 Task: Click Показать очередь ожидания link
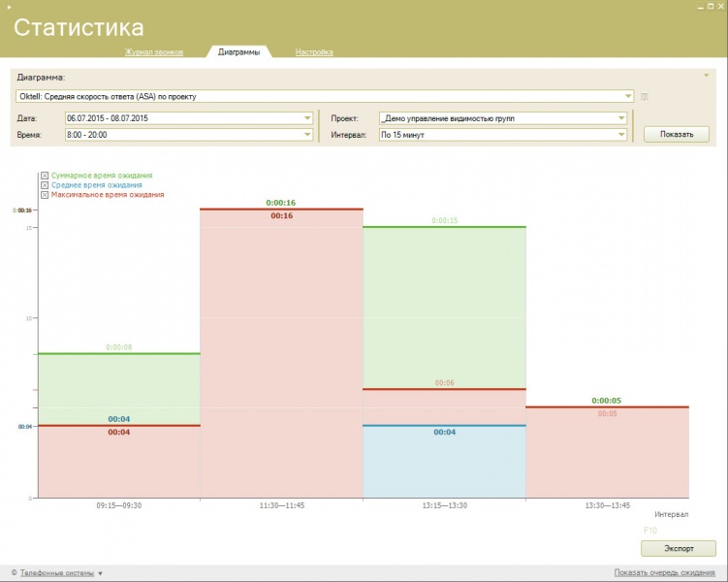coord(664,572)
